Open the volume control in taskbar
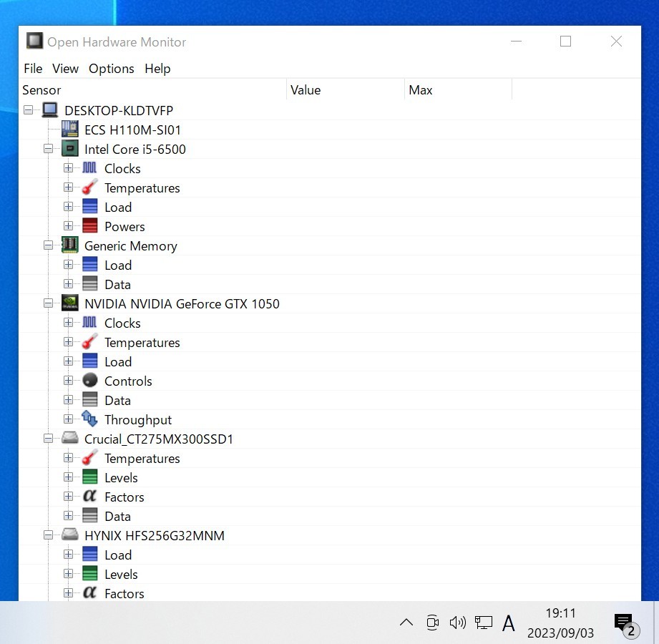This screenshot has height=644, width=659. [458, 622]
